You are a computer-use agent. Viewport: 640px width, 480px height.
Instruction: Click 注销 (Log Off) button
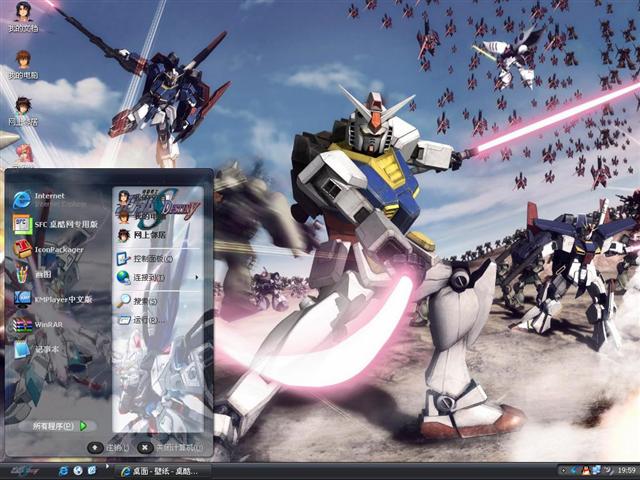(109, 448)
